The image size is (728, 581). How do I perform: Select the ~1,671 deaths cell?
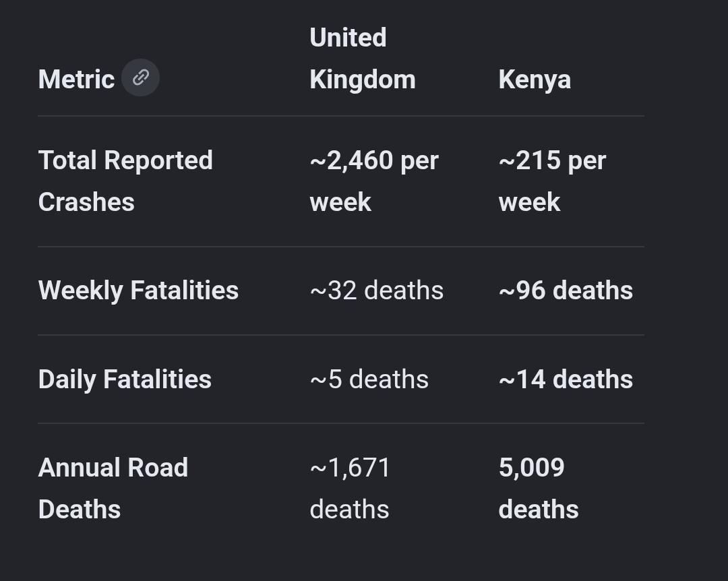pos(350,489)
